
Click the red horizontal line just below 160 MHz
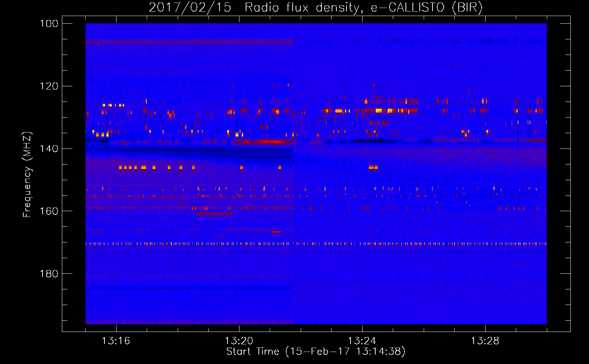[214, 213]
